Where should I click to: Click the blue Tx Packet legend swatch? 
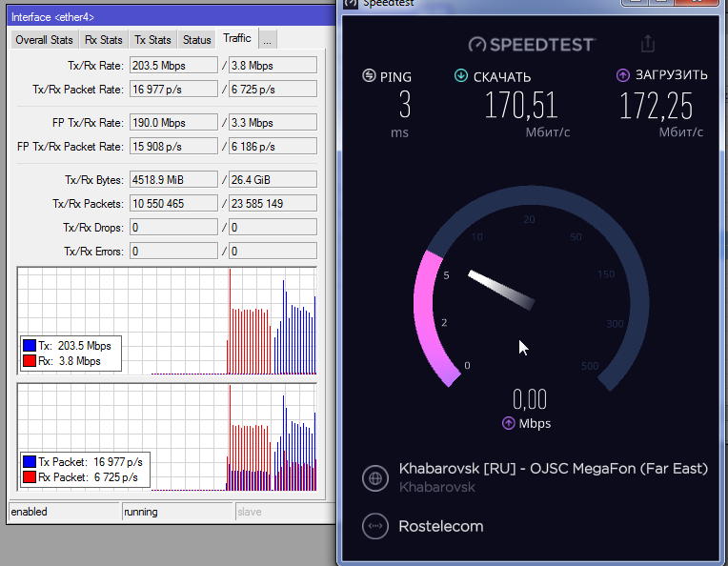[30, 461]
